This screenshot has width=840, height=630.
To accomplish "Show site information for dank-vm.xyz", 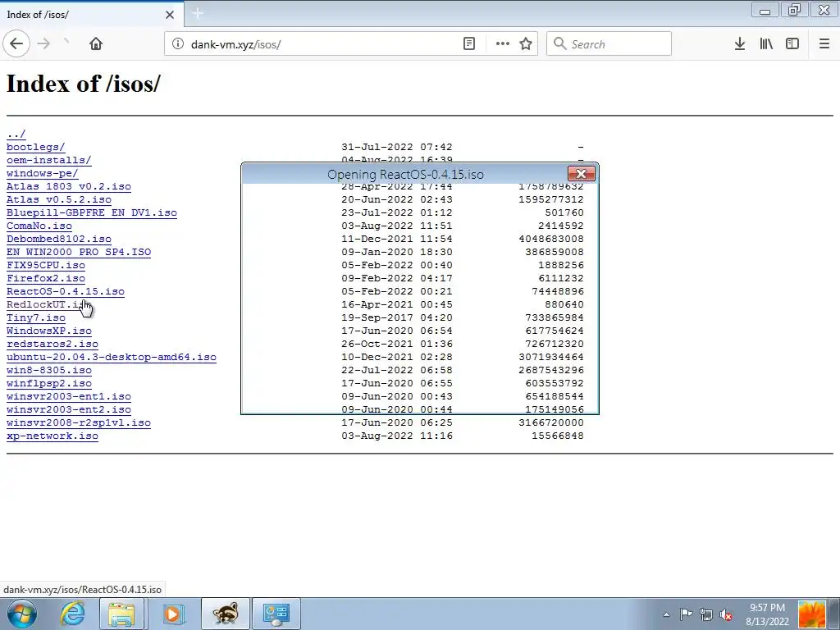I will coord(178,44).
